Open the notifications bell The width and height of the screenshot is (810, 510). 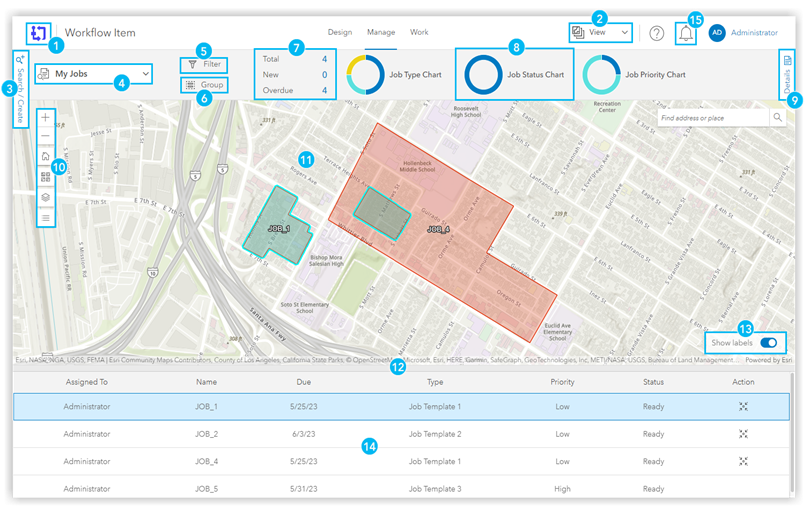[686, 33]
